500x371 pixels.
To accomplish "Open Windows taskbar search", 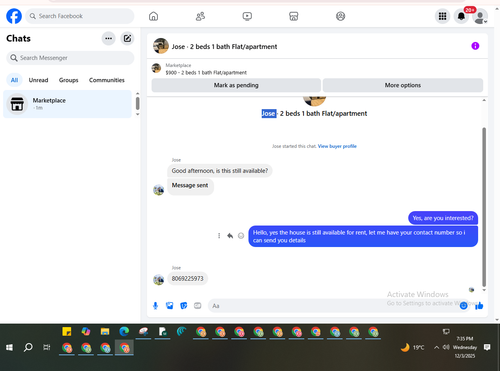I will tap(28, 347).
